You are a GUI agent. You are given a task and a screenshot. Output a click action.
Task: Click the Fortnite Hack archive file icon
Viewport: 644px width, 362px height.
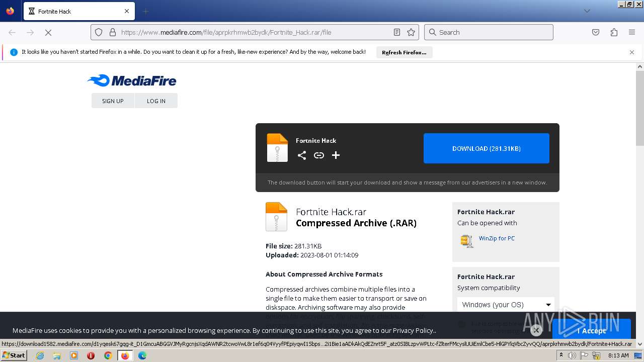(x=277, y=148)
